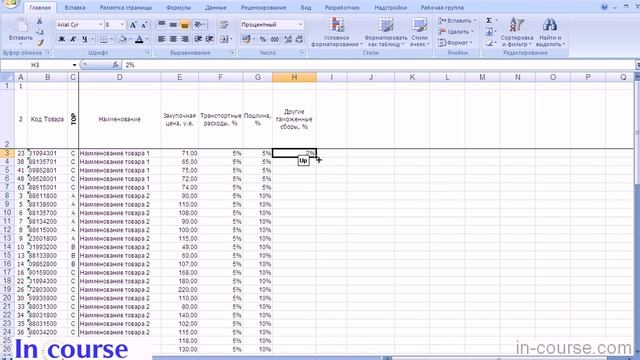Switch to Разметка страницы tab
The height and width of the screenshot is (360, 640).
click(126, 8)
